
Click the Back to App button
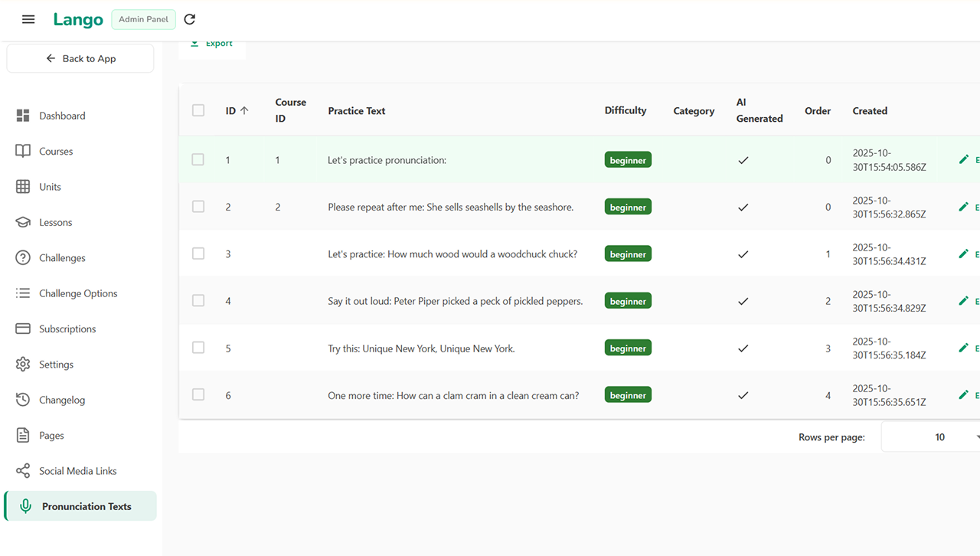tap(80, 58)
